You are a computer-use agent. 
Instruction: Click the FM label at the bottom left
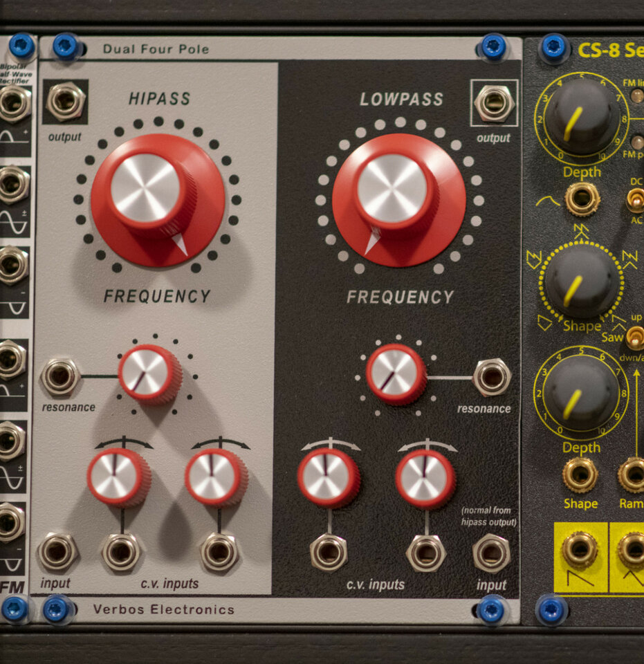pyautogui.click(x=10, y=584)
